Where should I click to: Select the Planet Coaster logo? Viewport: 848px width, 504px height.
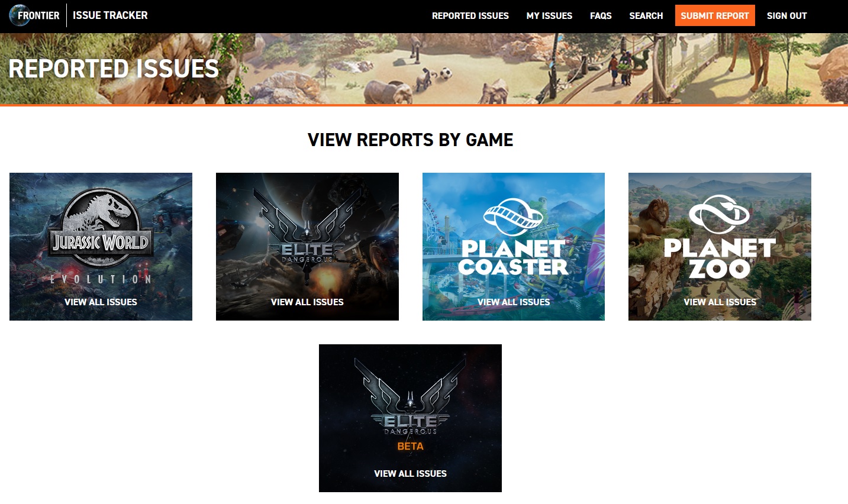click(513, 238)
